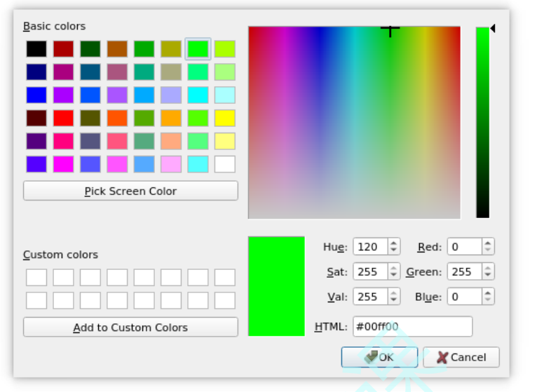Click the OK button
Viewport: 537px width, 392px height.
379,357
